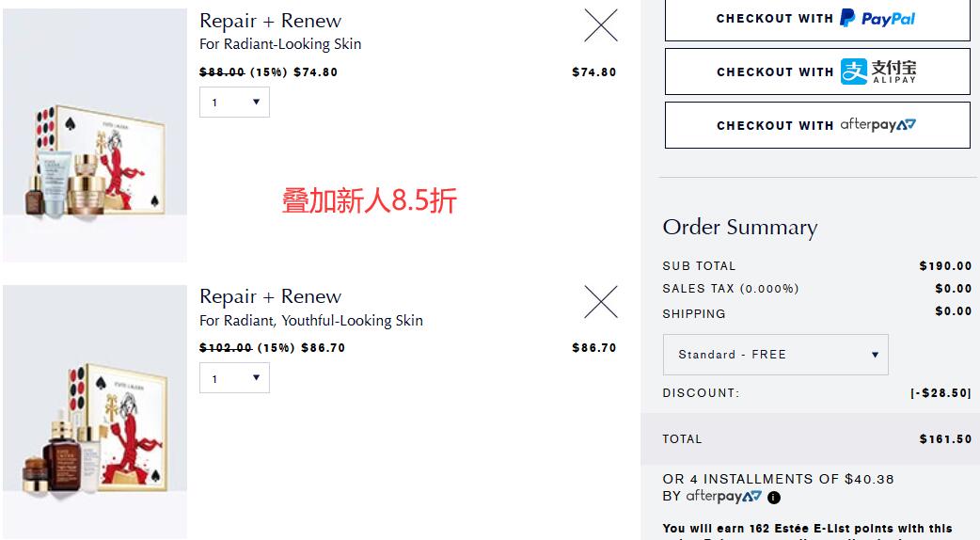The image size is (980, 540).
Task: Checkout with Alipay
Action: click(x=817, y=71)
